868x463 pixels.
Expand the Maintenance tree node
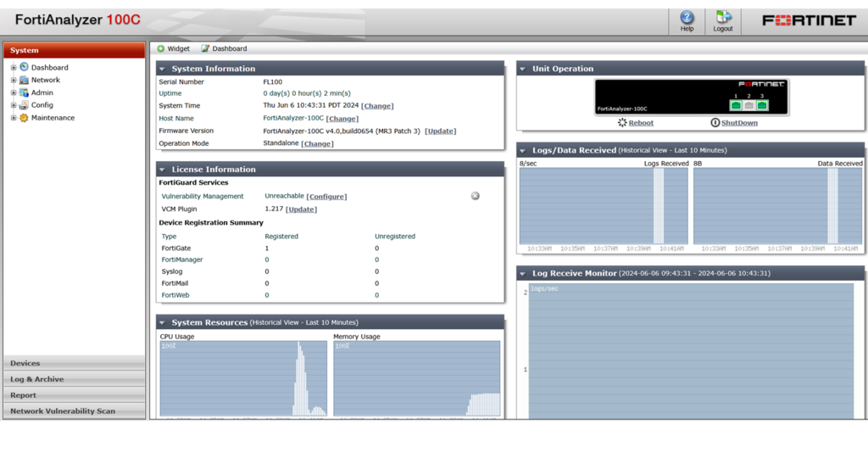pyautogui.click(x=14, y=117)
